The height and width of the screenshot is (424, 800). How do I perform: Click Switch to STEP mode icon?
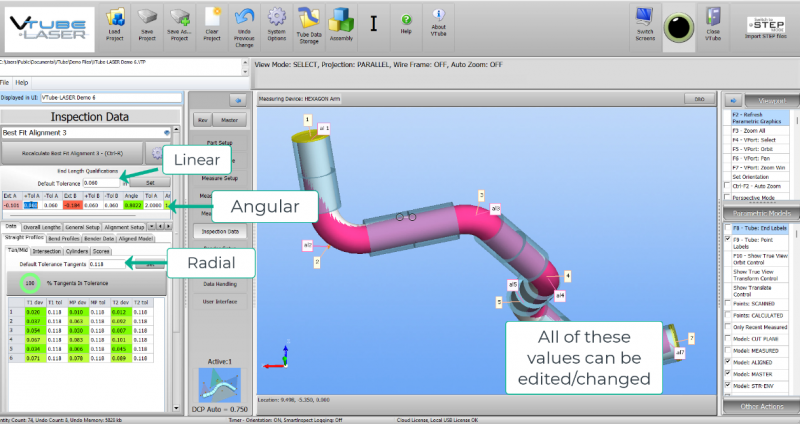765,28
